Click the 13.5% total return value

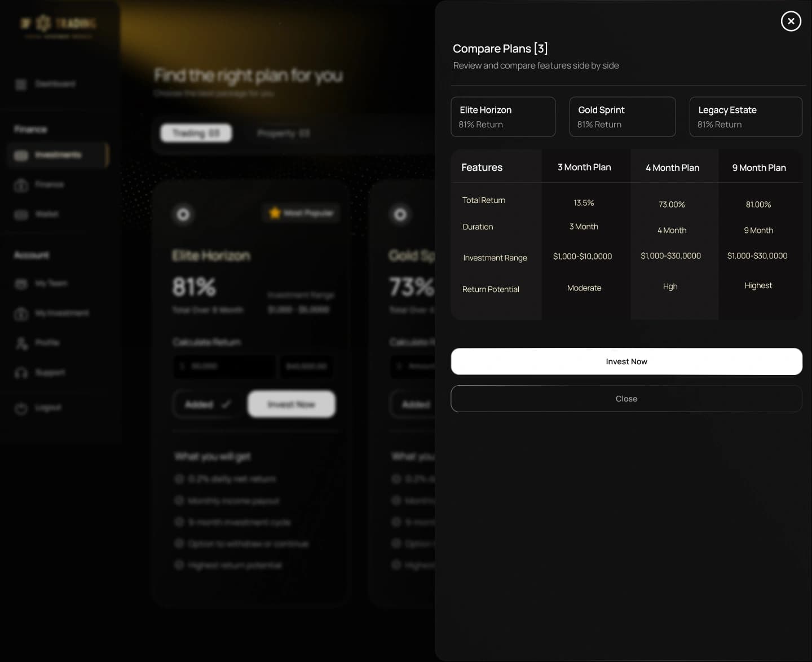coord(584,203)
